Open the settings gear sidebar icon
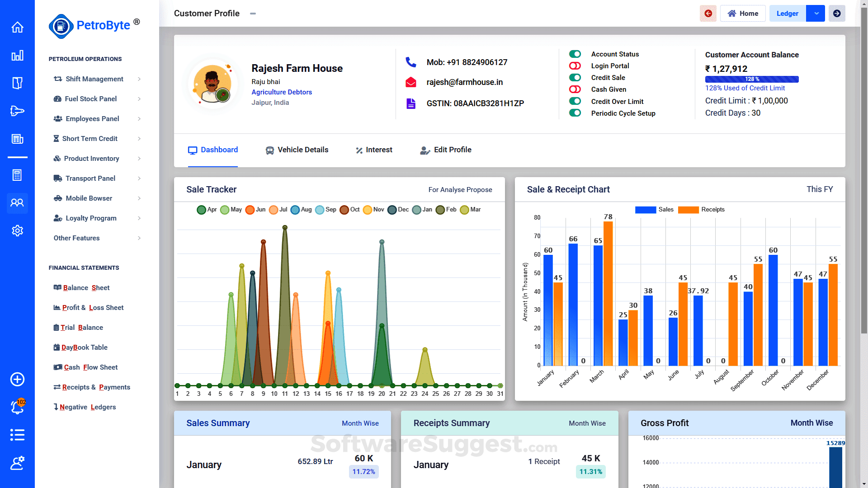 click(x=17, y=231)
